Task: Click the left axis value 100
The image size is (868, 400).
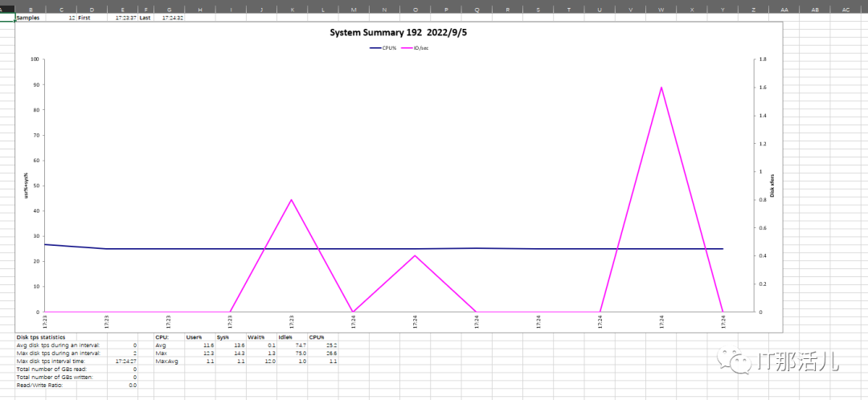Action: coord(35,59)
